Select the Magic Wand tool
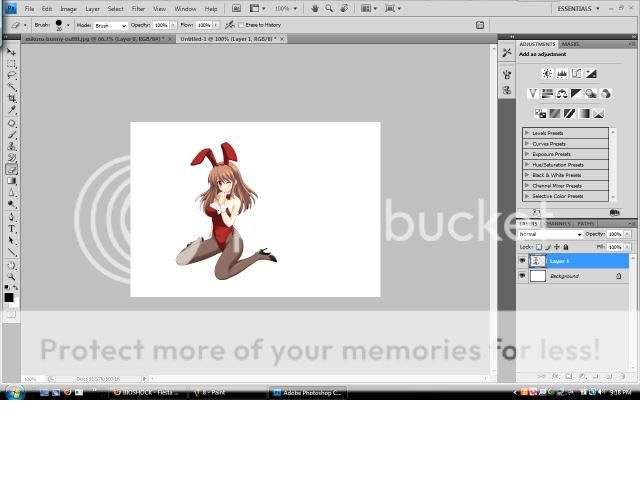This screenshot has height=485, width=640. pyautogui.click(x=11, y=87)
